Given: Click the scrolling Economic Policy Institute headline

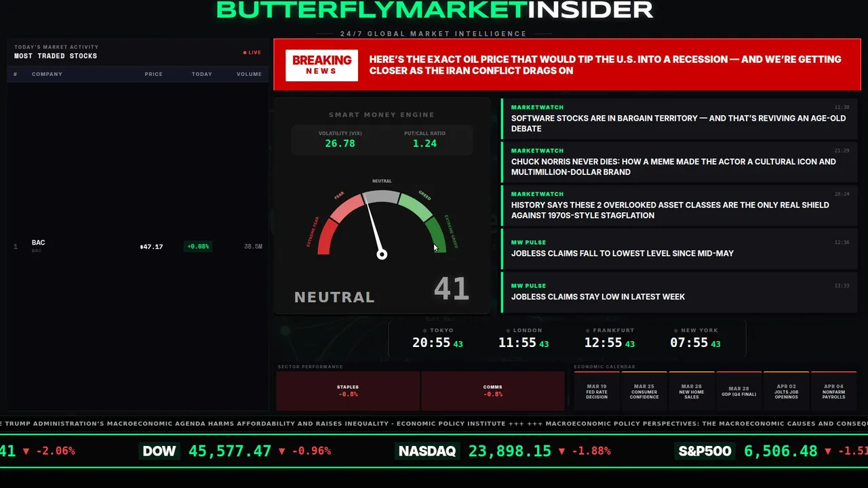Looking at the screenshot, I should (253, 424).
